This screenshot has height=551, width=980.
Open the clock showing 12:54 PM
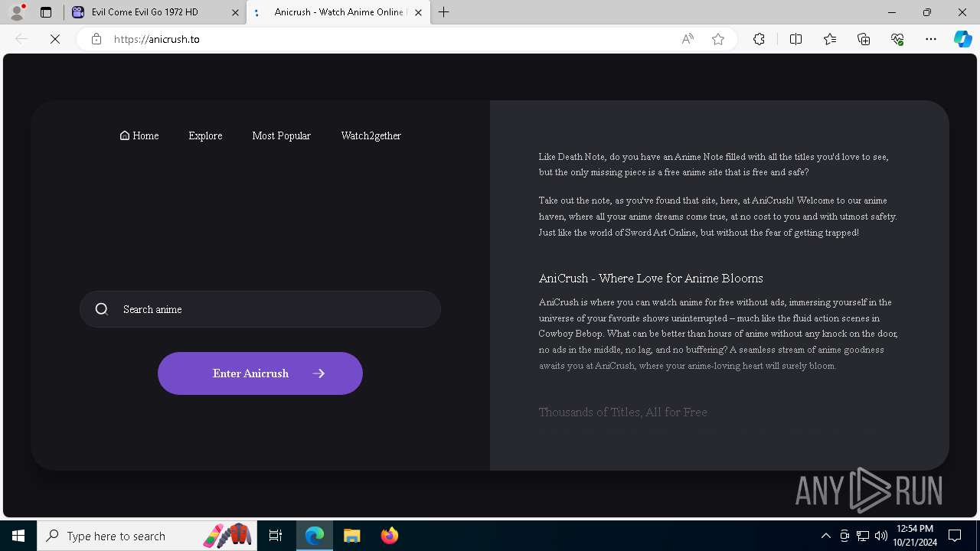[916, 536]
